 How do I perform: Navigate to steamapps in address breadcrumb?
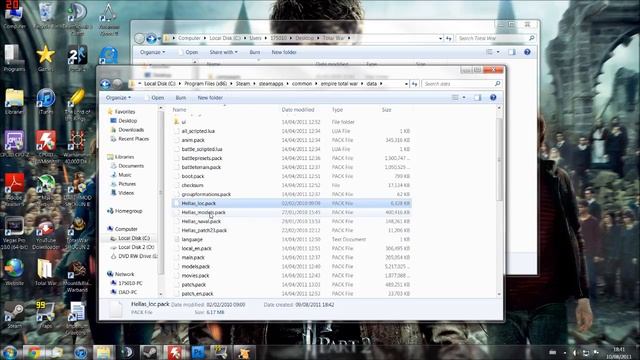pos(271,84)
